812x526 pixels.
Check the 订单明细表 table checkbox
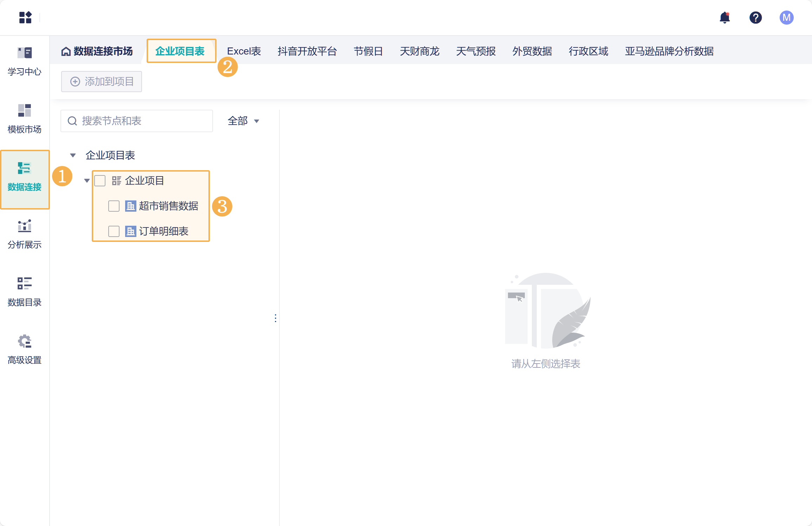[x=114, y=231]
